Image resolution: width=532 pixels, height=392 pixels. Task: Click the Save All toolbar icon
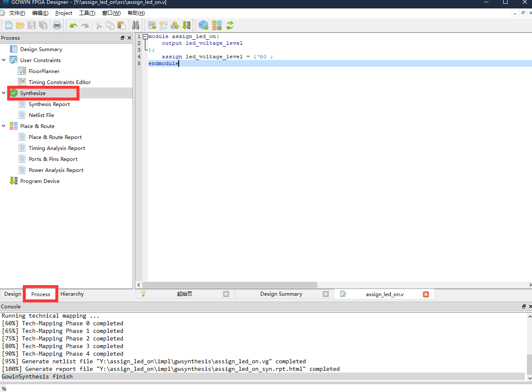[43, 25]
